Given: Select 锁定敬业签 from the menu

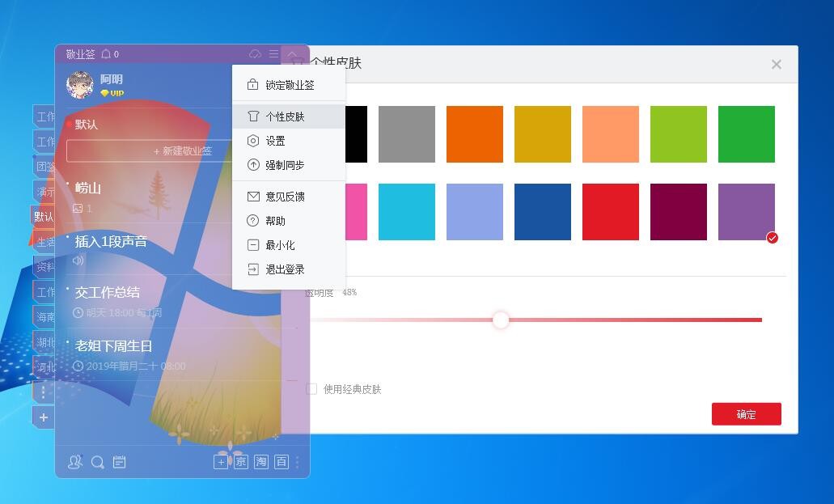Looking at the screenshot, I should tap(289, 85).
